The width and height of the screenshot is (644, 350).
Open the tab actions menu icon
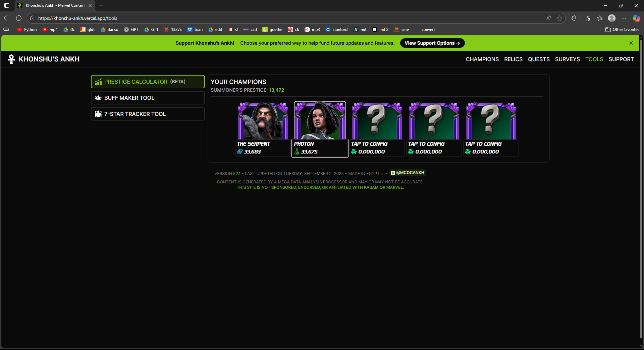[7, 5]
